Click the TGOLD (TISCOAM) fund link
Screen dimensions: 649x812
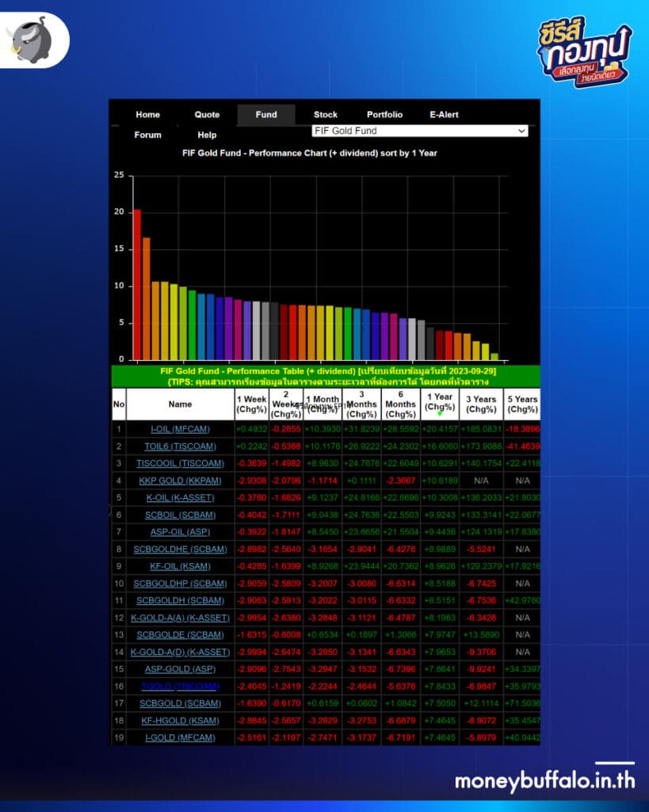pos(180,686)
